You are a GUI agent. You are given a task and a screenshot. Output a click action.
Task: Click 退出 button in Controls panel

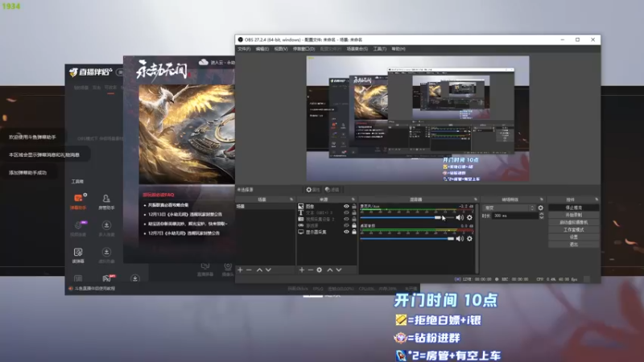(574, 245)
